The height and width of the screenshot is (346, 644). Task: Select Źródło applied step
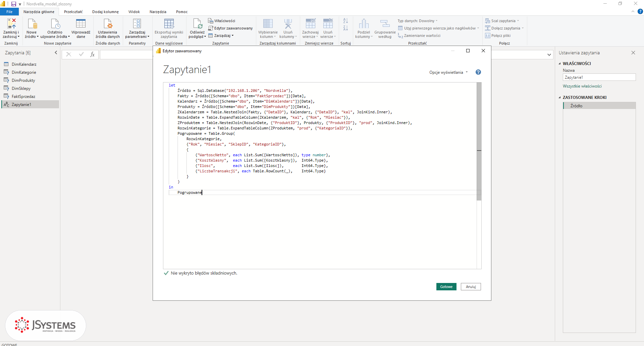coord(599,106)
